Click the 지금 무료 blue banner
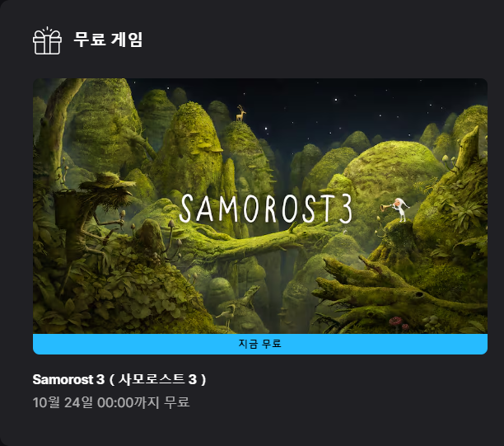The width and height of the screenshot is (504, 446). tap(260, 344)
